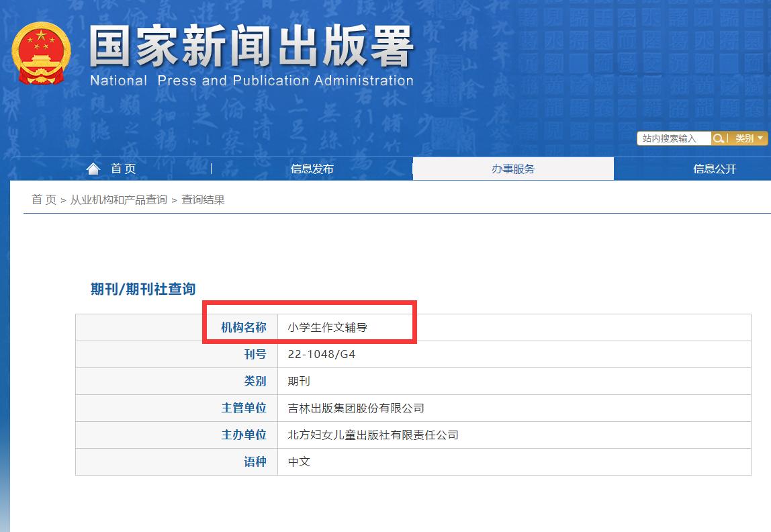The image size is (771, 532).
Task: Click the 主办单位 label cell
Action: pos(177,435)
